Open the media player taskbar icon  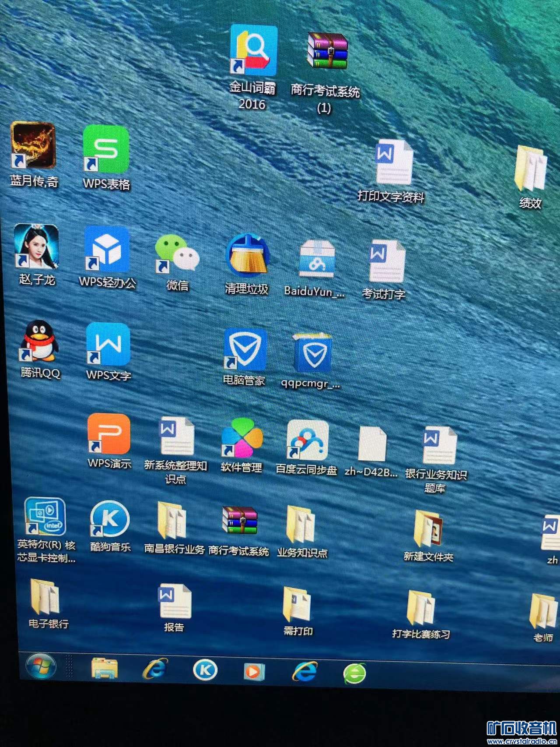(254, 671)
